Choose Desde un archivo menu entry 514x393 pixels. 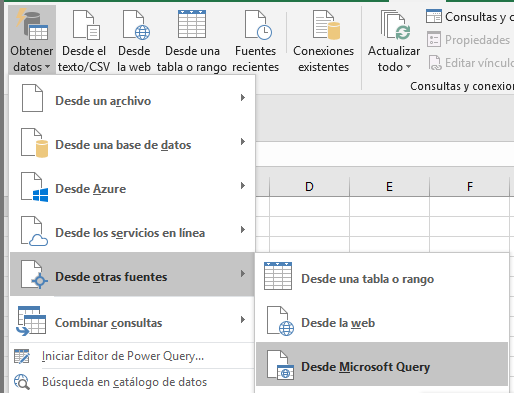132,99
